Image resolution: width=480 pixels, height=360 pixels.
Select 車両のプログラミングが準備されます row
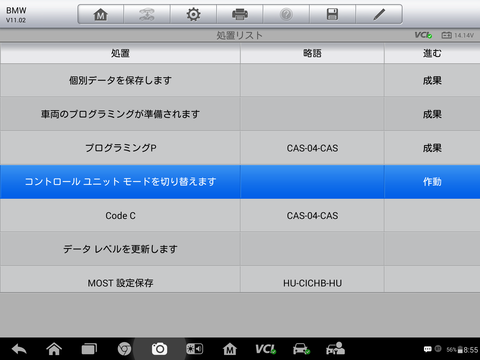pos(240,114)
